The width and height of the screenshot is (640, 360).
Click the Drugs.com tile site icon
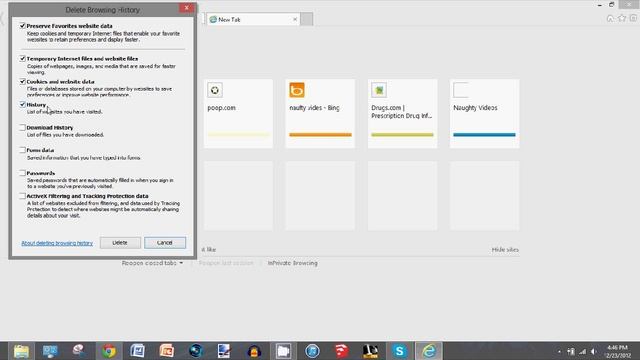tap(379, 90)
